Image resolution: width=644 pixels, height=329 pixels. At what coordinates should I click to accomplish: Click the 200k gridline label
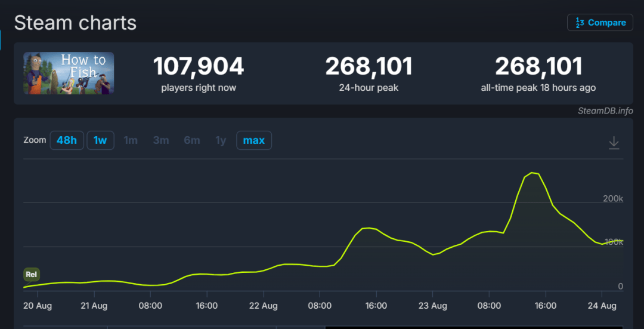[x=613, y=199]
